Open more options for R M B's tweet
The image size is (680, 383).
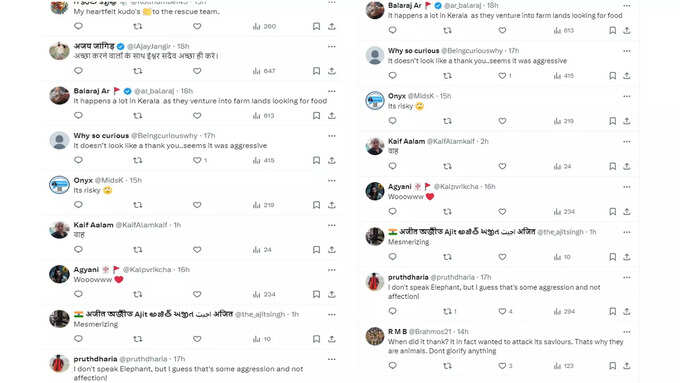627,332
